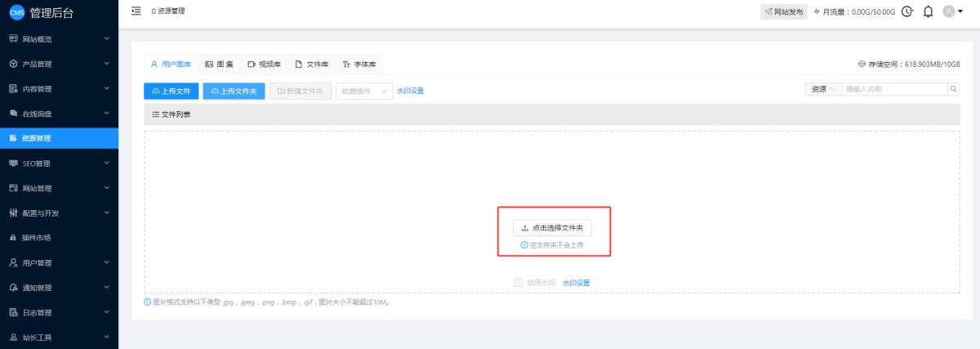This screenshot has height=349, width=980.
Task: Open notifications bell icon
Action: pos(928,11)
